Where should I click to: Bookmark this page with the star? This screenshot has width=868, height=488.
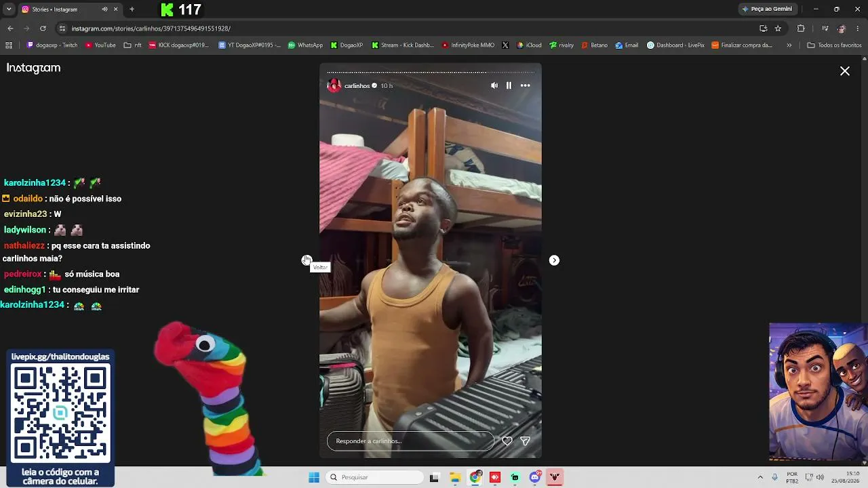[x=778, y=28]
